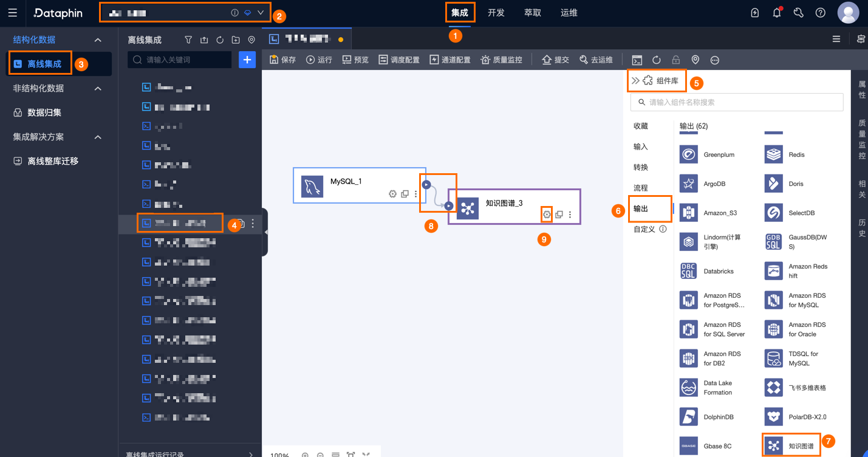Open settings gear of 知识图谱_3 node
The height and width of the screenshot is (457, 868).
(x=547, y=215)
